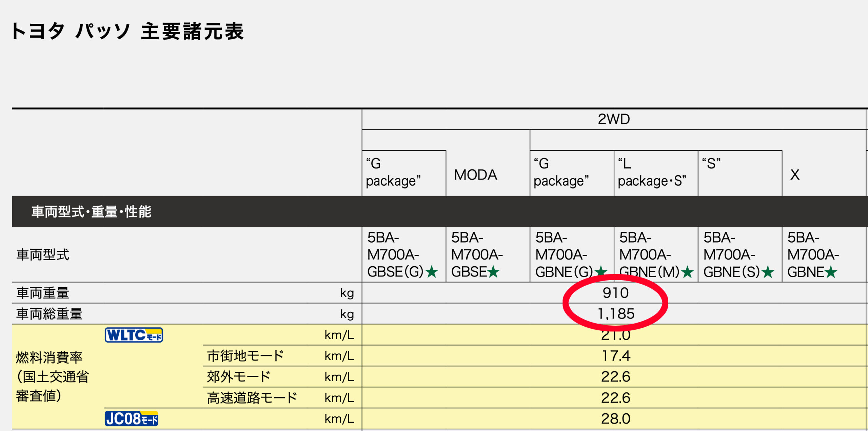Click the 高速道路モード row label
The height and width of the screenshot is (431, 868).
(x=252, y=398)
